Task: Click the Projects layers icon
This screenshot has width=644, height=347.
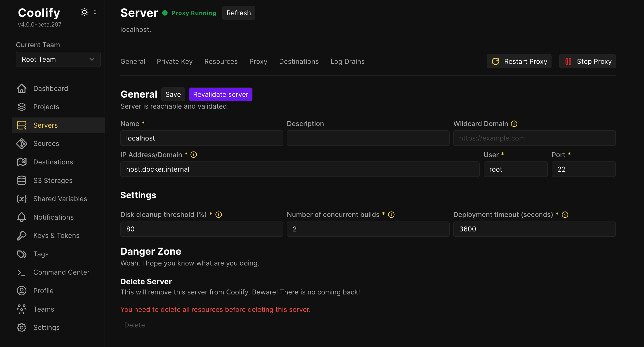Action: [22, 107]
